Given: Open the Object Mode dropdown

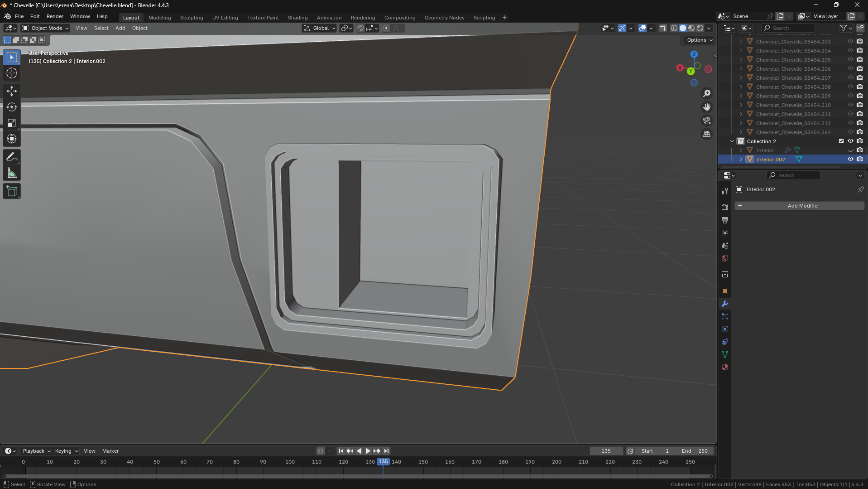Looking at the screenshot, I should click(46, 28).
